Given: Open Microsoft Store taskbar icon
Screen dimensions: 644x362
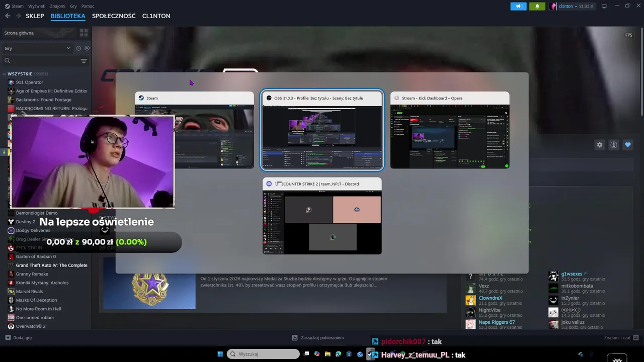Looking at the screenshot, I should tap(349, 354).
